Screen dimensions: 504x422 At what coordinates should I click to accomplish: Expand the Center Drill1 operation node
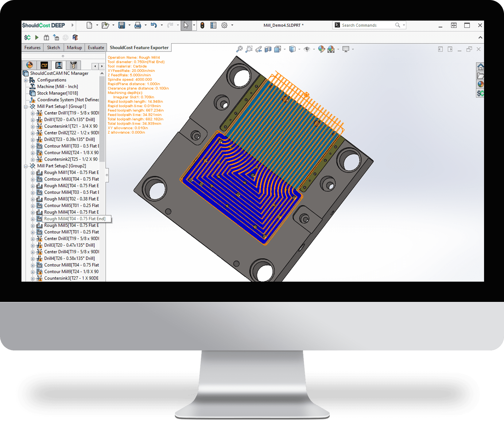(33, 113)
